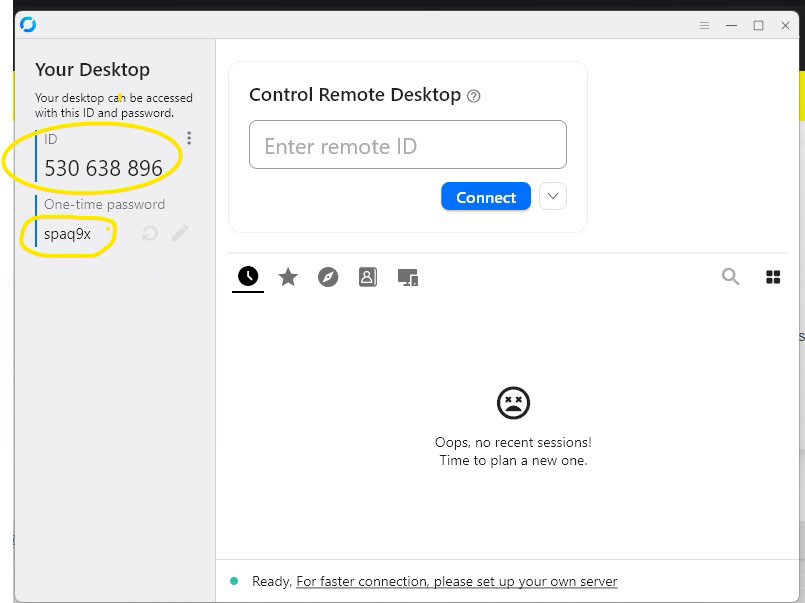Switch to the Favorites star tab
The image size is (805, 603).
click(x=288, y=277)
